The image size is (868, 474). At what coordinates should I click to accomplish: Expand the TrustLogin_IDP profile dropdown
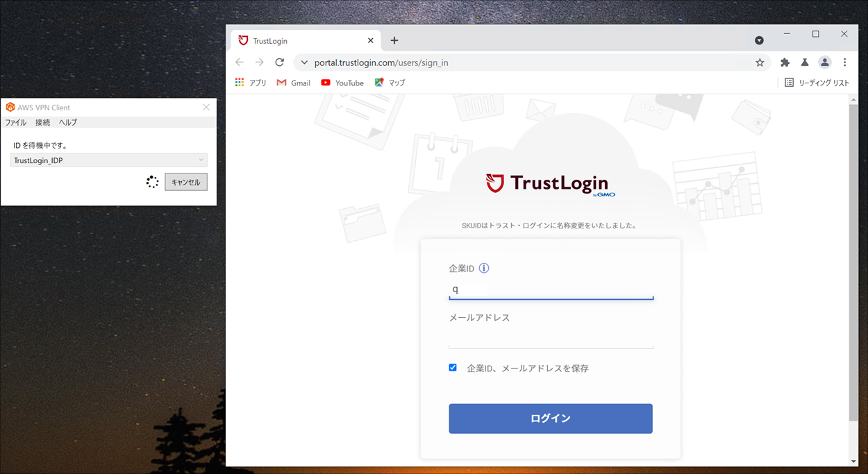click(109, 160)
